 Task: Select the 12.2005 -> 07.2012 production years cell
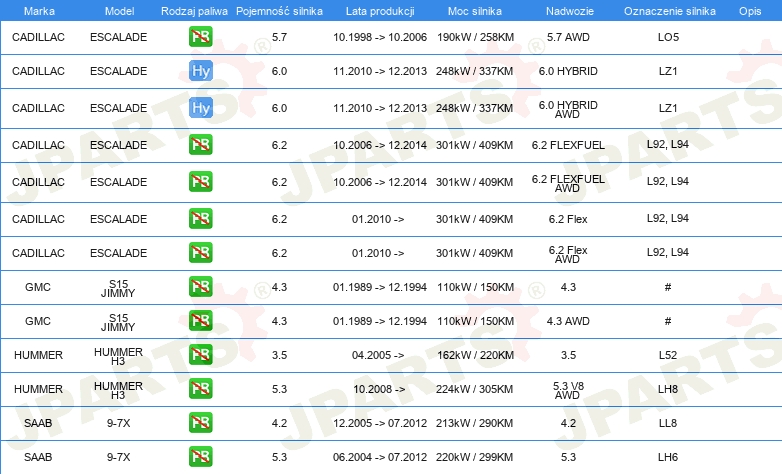380,423
